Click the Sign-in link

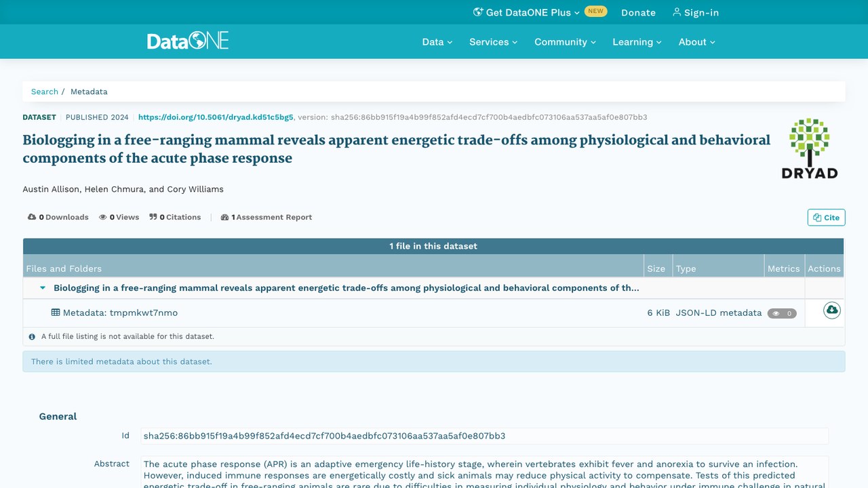696,12
